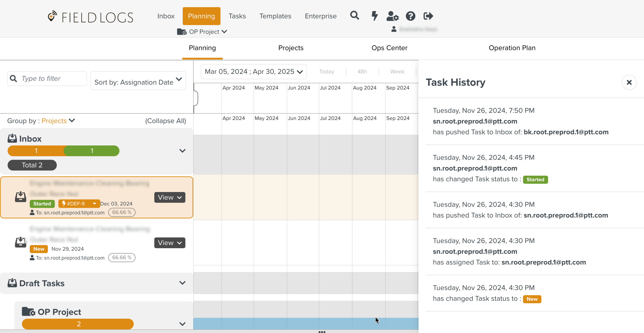This screenshot has width=644, height=333.
Task: Click the FieldLogs logo
Action: [x=90, y=17]
